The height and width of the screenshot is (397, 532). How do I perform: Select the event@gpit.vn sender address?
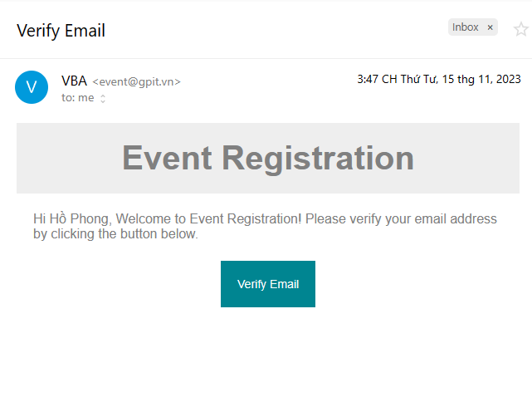(137, 81)
